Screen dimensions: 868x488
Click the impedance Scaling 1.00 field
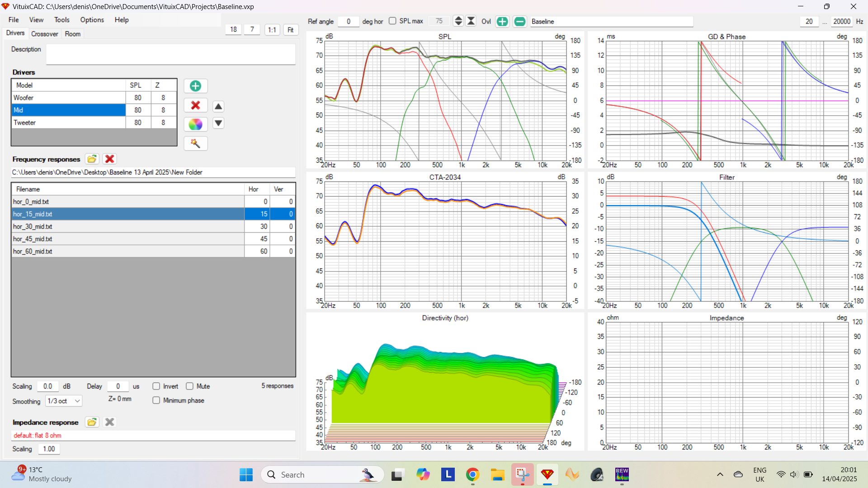coord(49,449)
